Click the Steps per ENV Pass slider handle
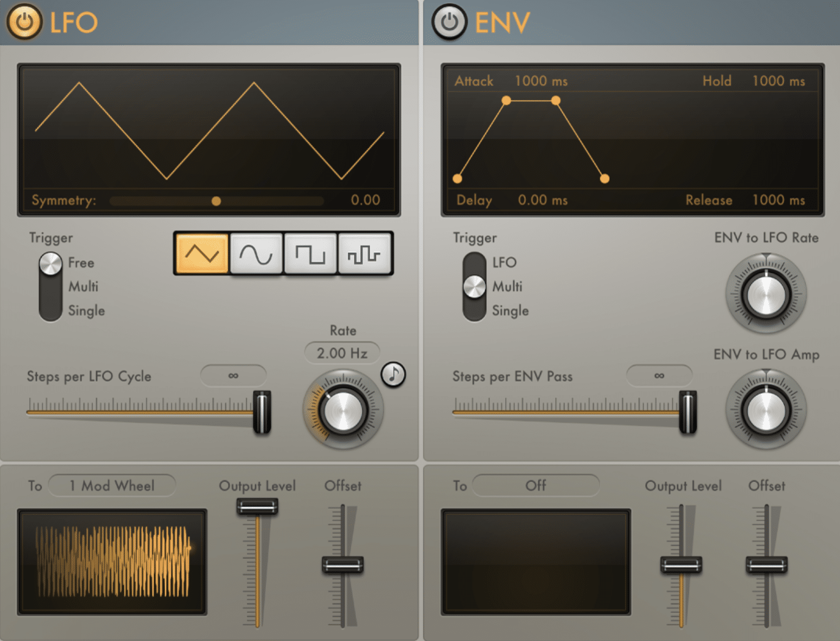Image resolution: width=840 pixels, height=641 pixels. click(688, 412)
